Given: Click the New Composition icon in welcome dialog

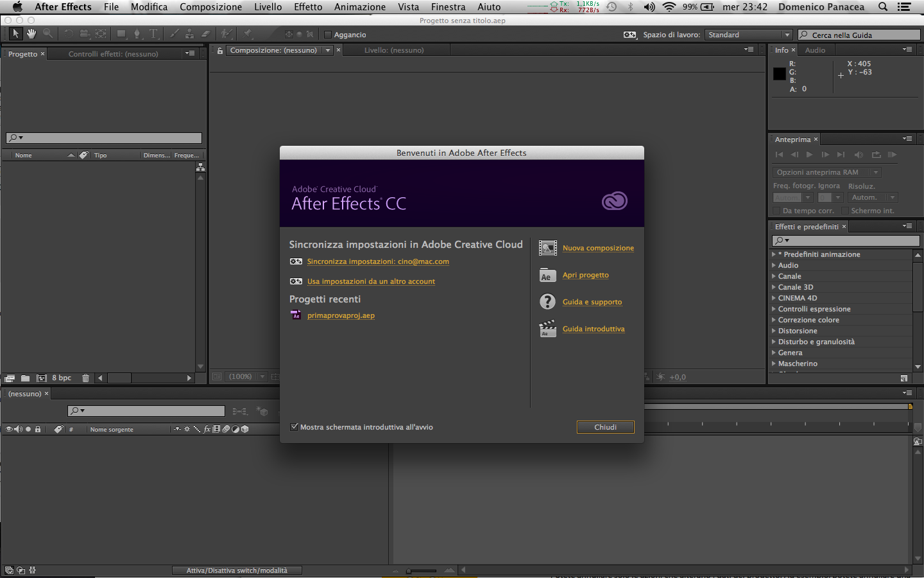Looking at the screenshot, I should [x=548, y=248].
